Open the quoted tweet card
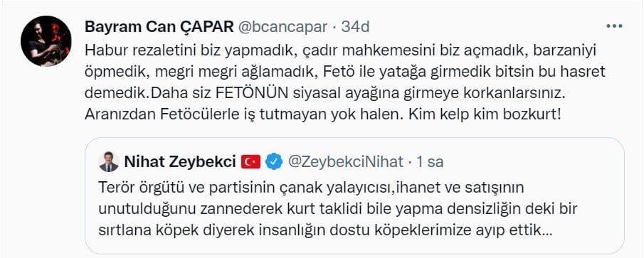Image resolution: width=644 pixels, height=258 pixels. [x=354, y=196]
